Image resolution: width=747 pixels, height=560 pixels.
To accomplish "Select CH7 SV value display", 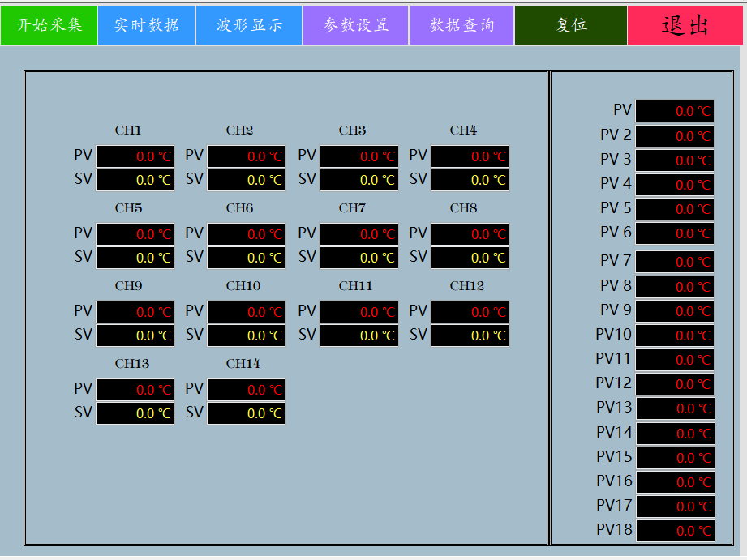I will [x=359, y=258].
